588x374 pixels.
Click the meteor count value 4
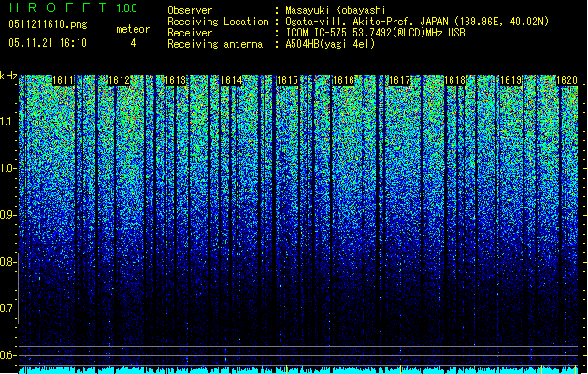point(133,43)
